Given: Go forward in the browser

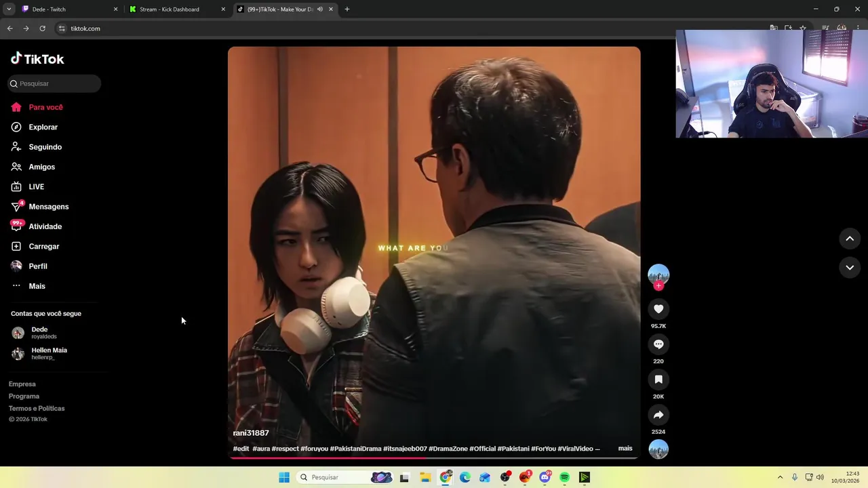Looking at the screenshot, I should tap(26, 28).
